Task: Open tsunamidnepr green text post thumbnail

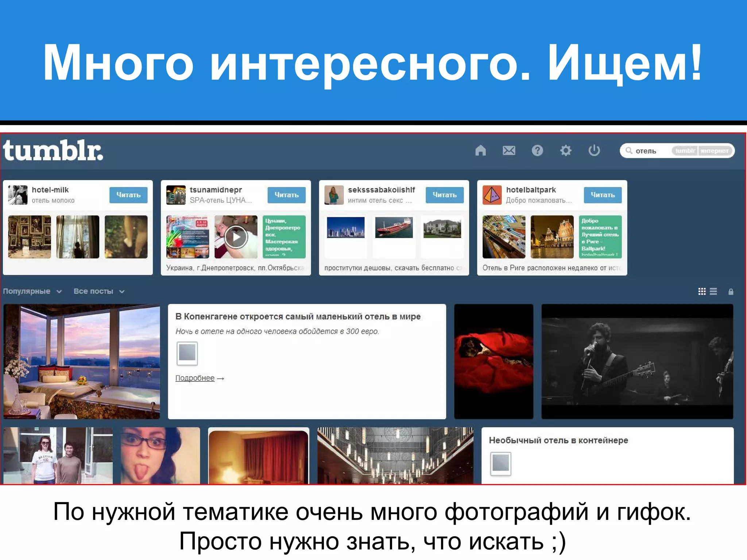Action: point(284,237)
